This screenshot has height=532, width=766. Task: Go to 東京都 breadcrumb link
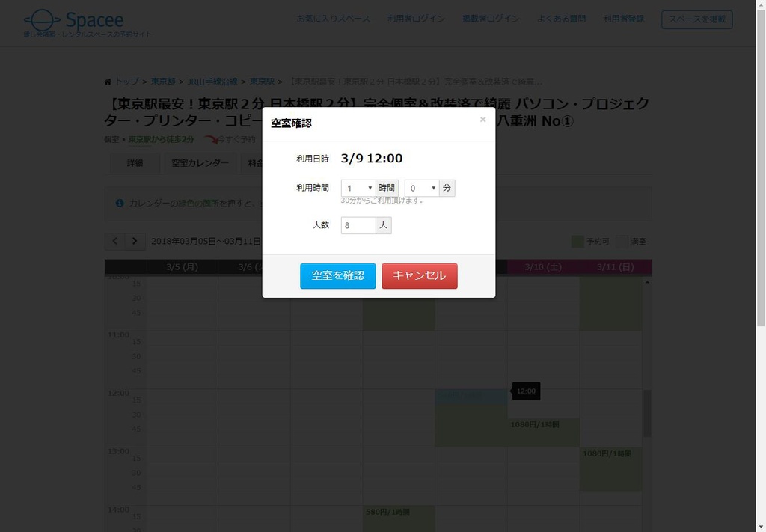(163, 82)
